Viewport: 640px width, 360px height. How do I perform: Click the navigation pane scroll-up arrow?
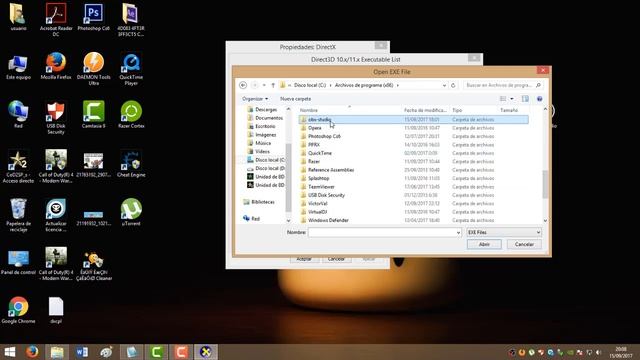tap(288, 109)
